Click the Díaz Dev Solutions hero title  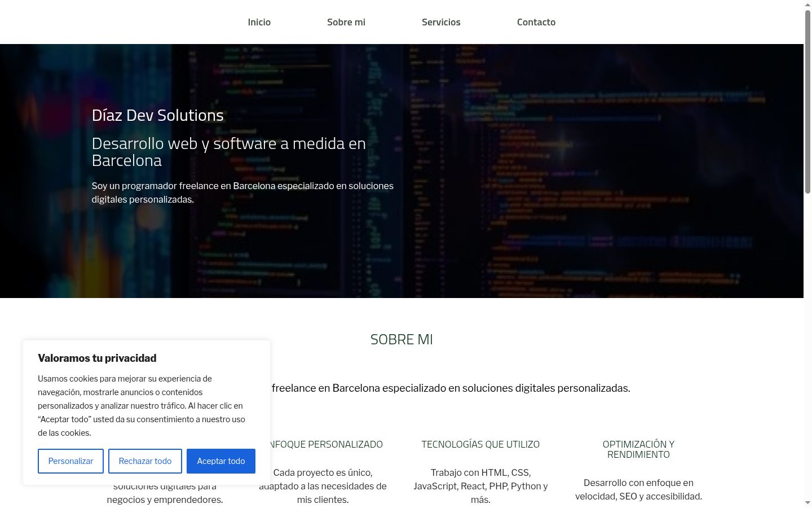coord(158,115)
